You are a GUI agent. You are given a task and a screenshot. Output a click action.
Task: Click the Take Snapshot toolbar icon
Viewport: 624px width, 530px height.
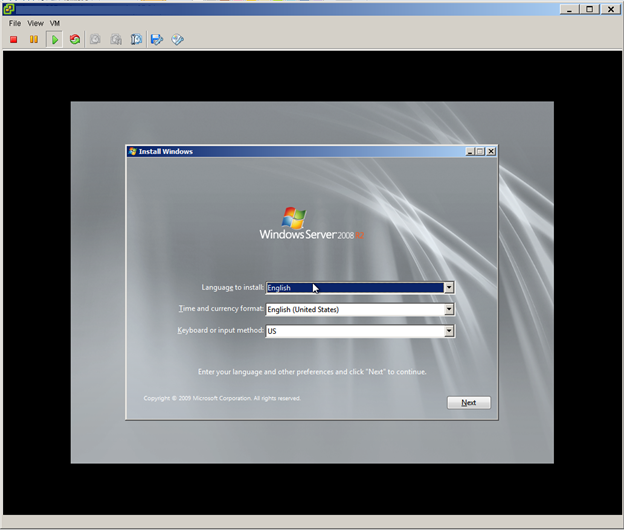pyautogui.click(x=95, y=39)
